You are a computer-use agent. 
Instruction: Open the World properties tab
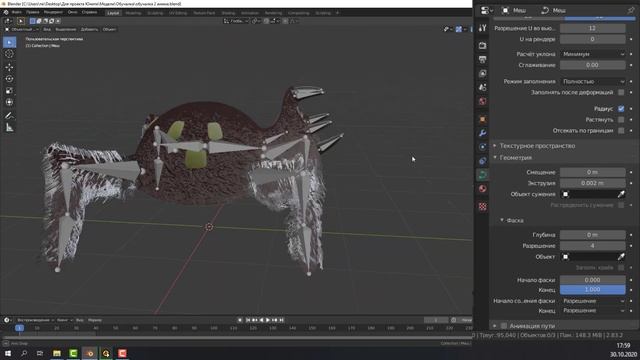point(482,101)
